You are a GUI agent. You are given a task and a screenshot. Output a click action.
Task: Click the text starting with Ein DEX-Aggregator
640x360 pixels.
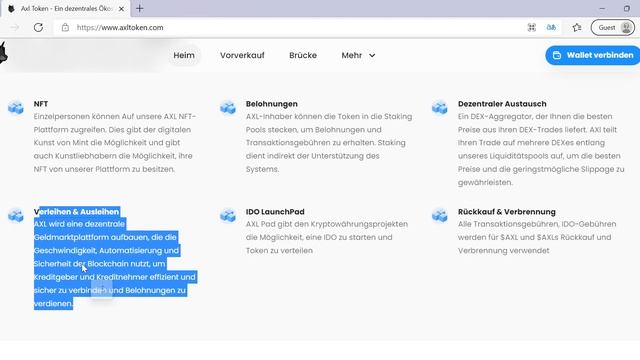tap(541, 149)
